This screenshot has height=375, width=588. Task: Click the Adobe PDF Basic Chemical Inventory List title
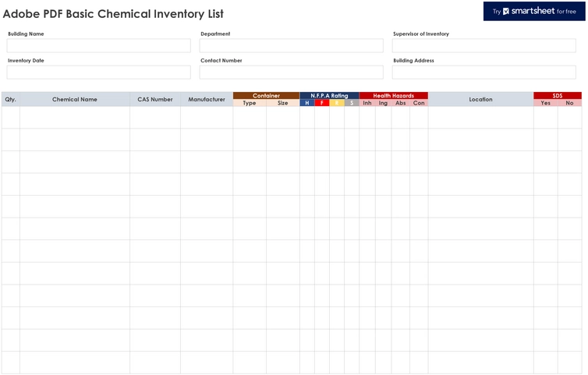point(113,14)
